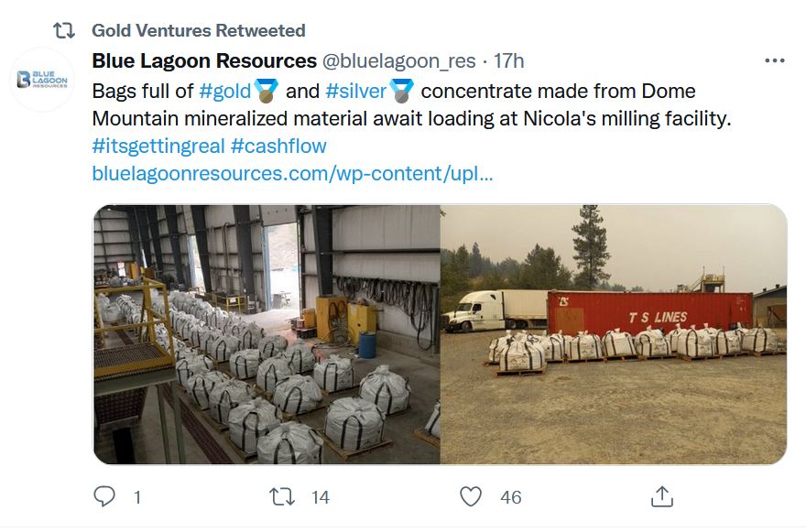Viewport: 806px width, 532px height.
Task: Open the three-dot more options menu
Action: click(x=774, y=61)
